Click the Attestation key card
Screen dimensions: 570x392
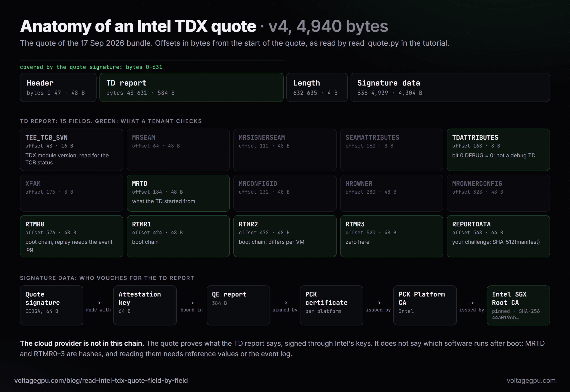(x=145, y=305)
